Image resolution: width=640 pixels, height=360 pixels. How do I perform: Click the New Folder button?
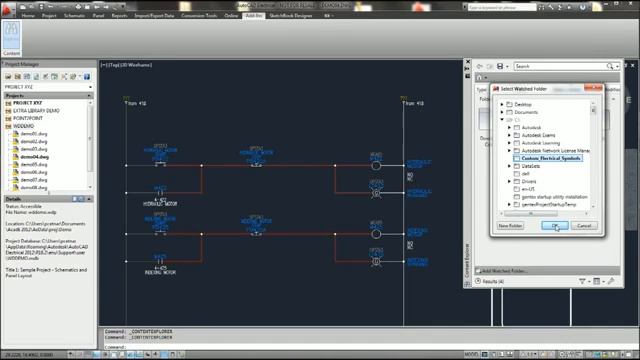click(x=510, y=226)
